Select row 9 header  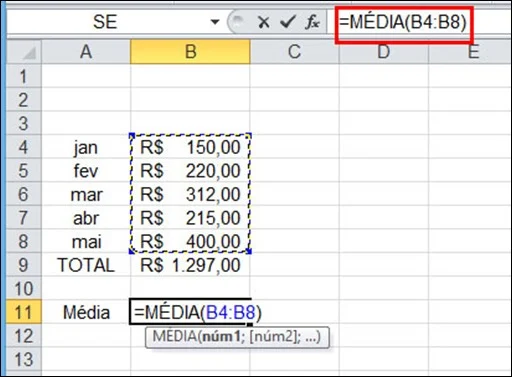tap(23, 265)
